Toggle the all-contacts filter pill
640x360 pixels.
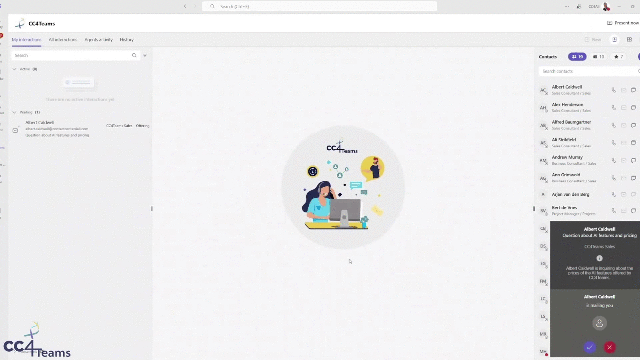[577, 57]
